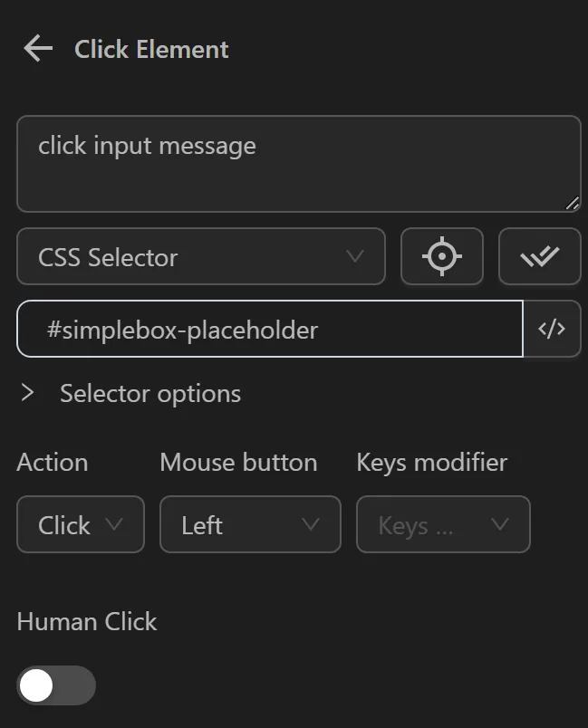Image resolution: width=588 pixels, height=728 pixels.
Task: Click the back arrow to leave Click Element
Action: [x=36, y=49]
